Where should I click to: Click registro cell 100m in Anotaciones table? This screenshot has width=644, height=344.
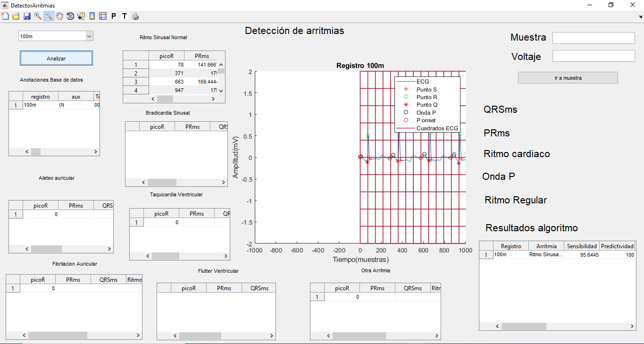(41, 105)
